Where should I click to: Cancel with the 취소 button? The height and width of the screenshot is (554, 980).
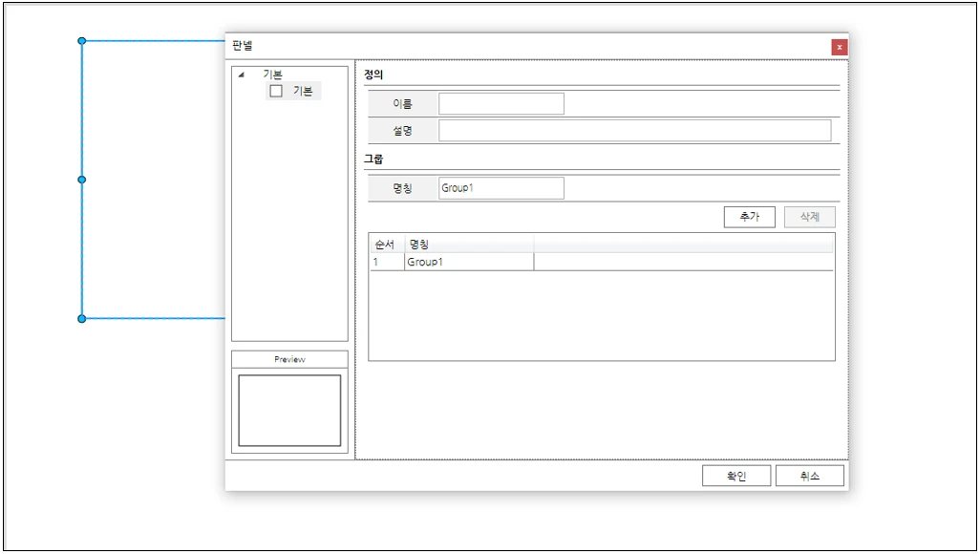pyautogui.click(x=809, y=476)
